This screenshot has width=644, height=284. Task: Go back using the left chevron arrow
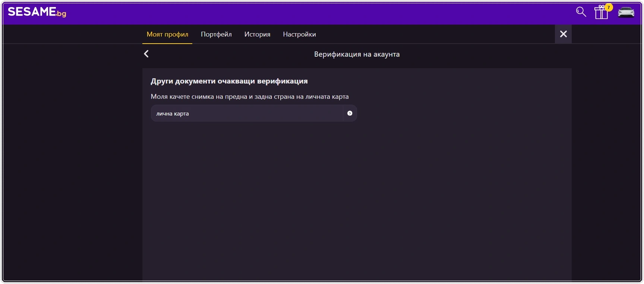(146, 54)
